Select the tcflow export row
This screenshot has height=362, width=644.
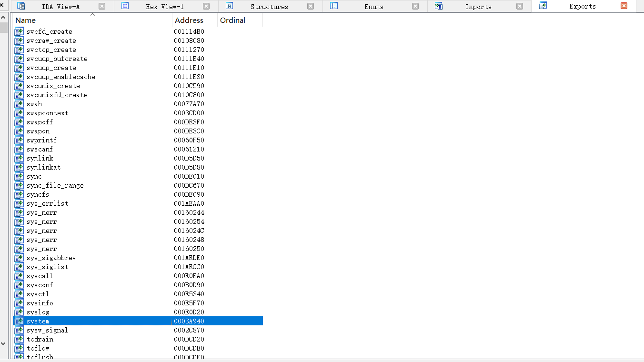[x=138, y=348]
